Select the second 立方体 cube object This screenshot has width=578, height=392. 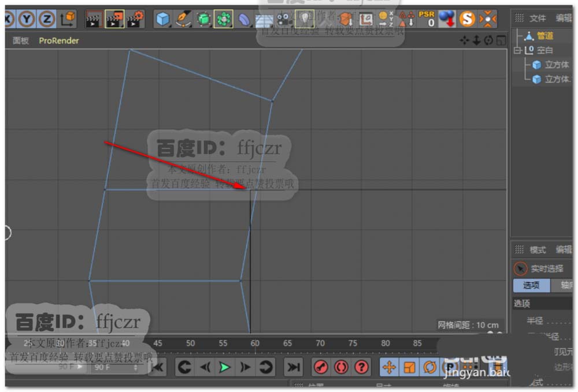click(x=557, y=79)
